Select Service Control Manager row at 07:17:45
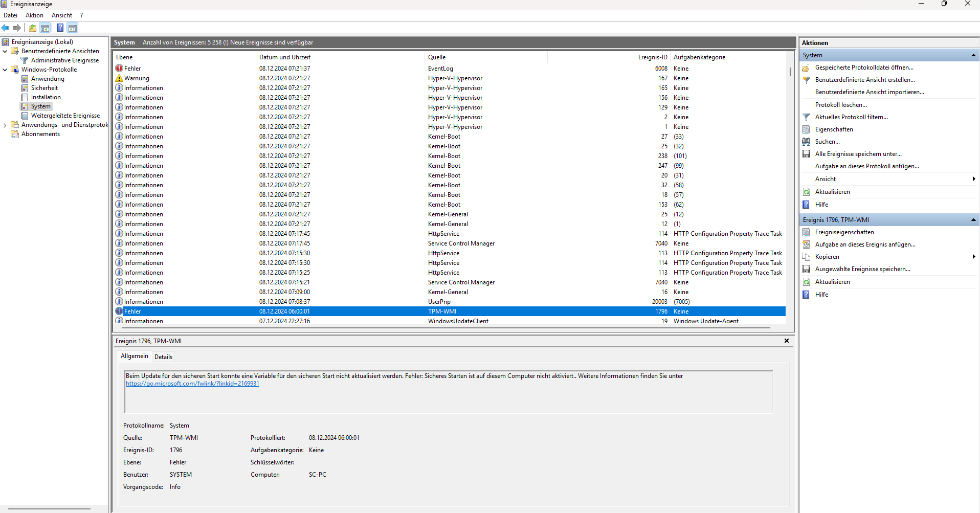 450,243
